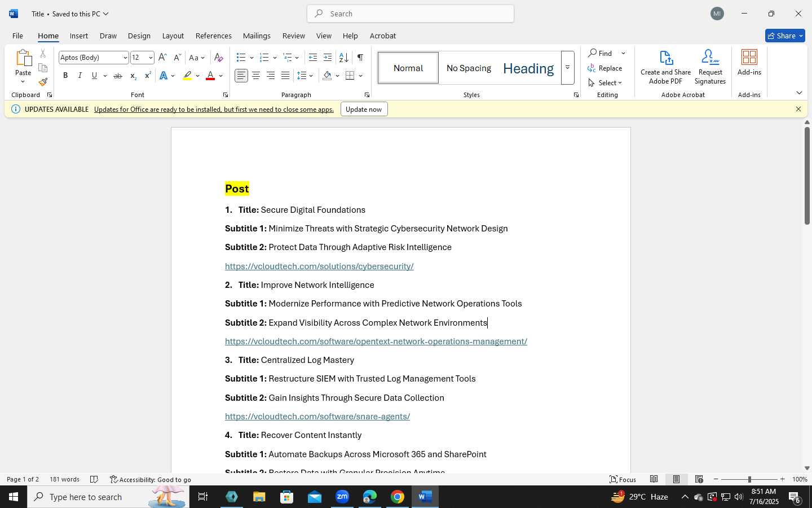The height and width of the screenshot is (508, 812).
Task: Toggle Show/Hide paragraph marks
Action: tap(360, 58)
